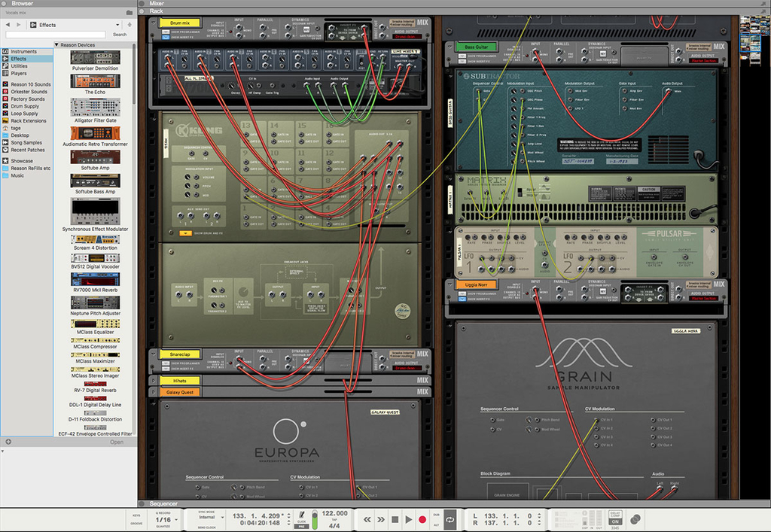Click the left locator stepper arrows
Screen dimensions: 771x532
coord(539,516)
